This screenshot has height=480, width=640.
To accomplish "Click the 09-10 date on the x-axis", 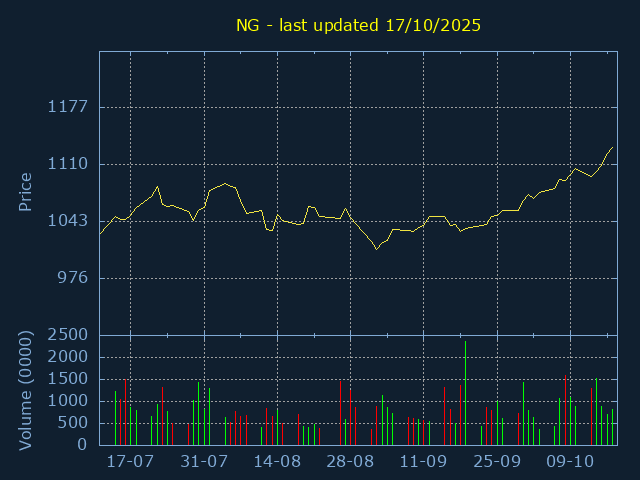I will point(571,463).
